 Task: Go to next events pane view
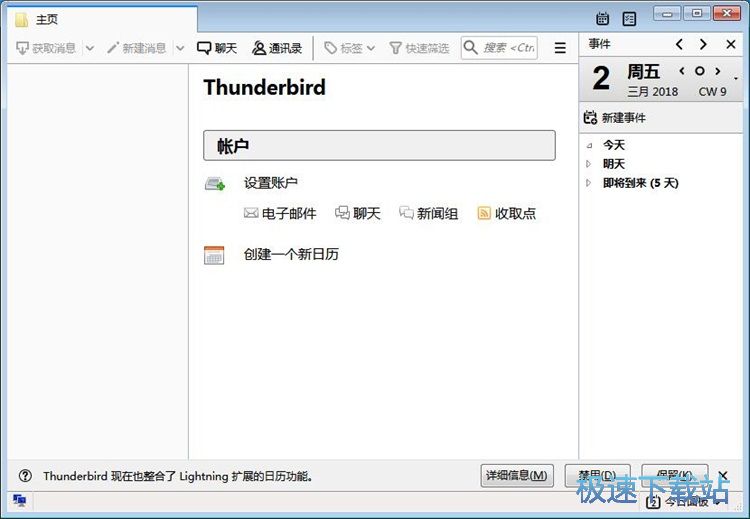703,44
